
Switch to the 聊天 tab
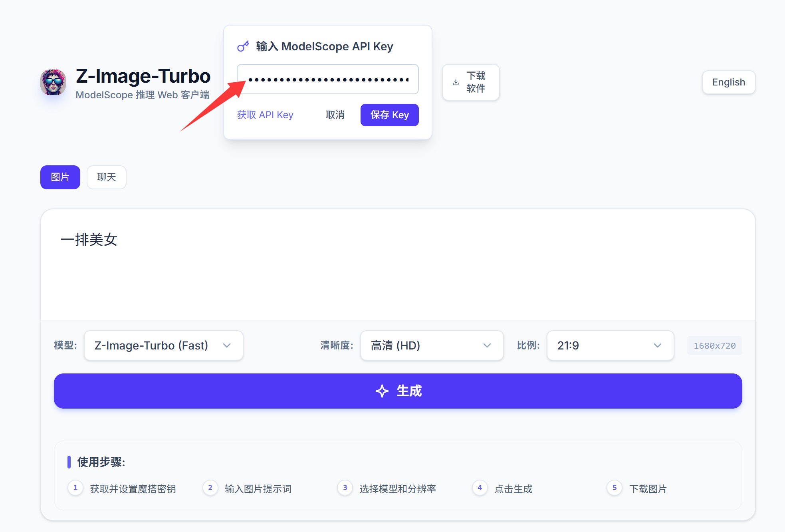(107, 177)
